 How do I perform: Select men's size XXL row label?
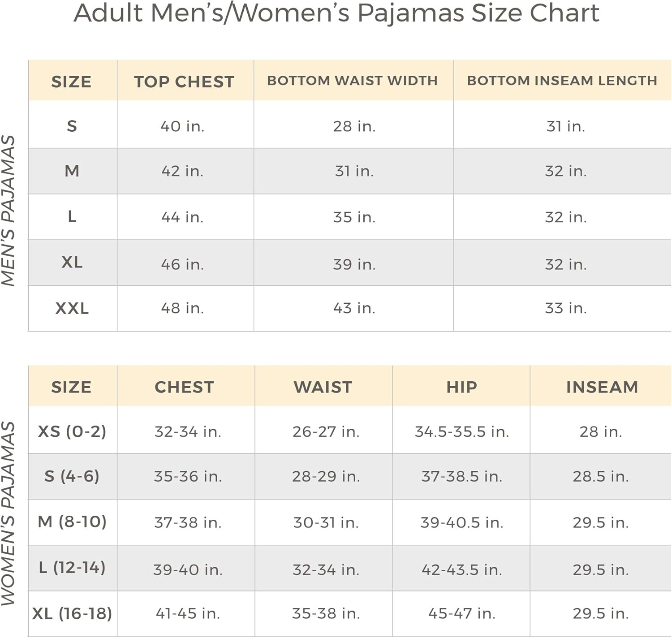tap(72, 308)
